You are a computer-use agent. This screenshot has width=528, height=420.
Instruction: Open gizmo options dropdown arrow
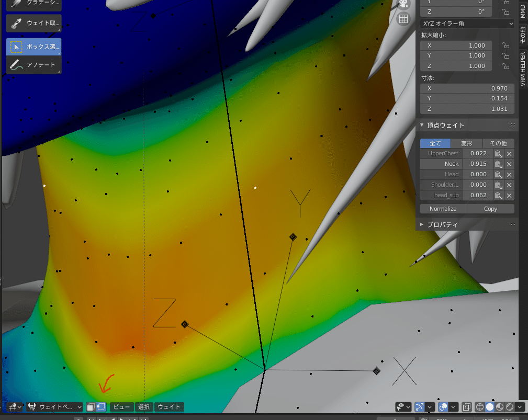(x=430, y=407)
